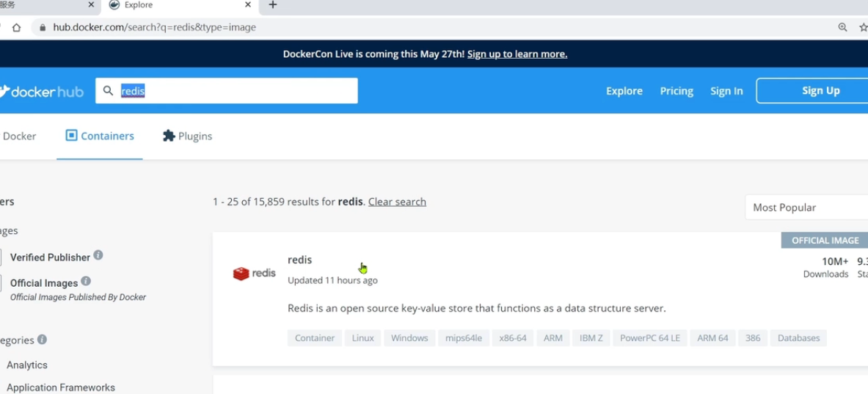Toggle the Verified Publisher checkbox
The image size is (868, 394).
click(0, 258)
